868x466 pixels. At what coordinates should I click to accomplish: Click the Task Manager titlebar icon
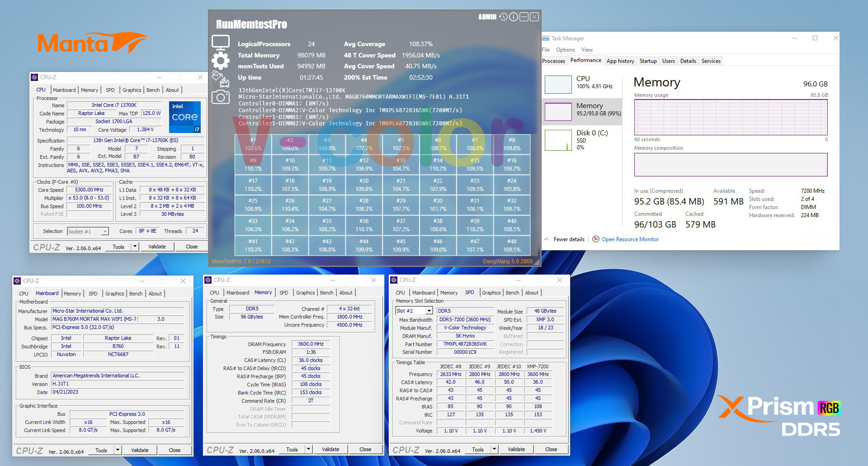click(545, 38)
